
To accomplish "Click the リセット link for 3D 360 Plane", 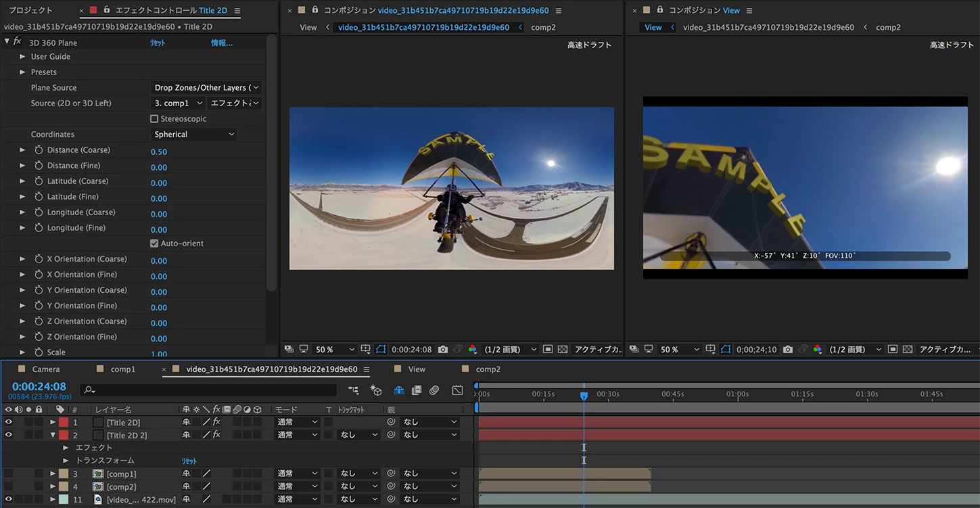I will coord(158,43).
